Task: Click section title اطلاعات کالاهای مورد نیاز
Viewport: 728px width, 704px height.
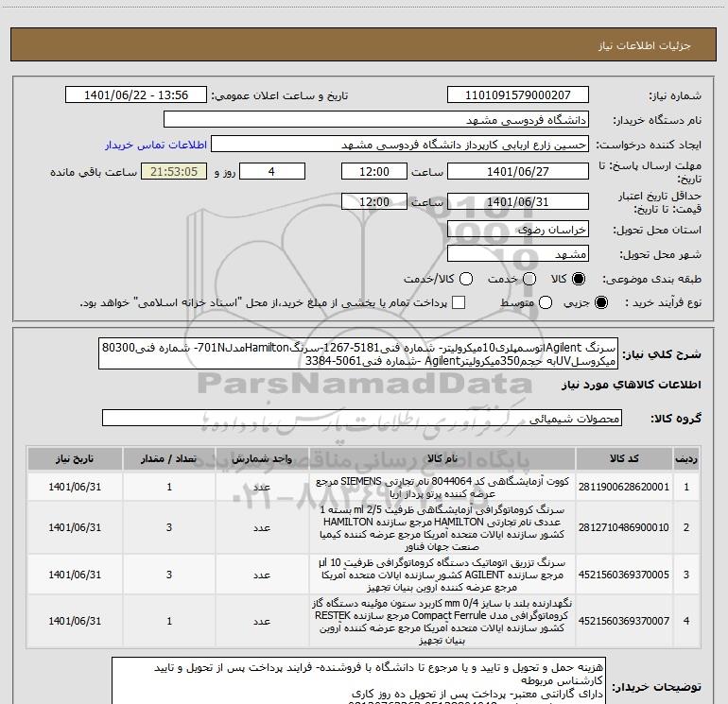Action: (x=632, y=386)
